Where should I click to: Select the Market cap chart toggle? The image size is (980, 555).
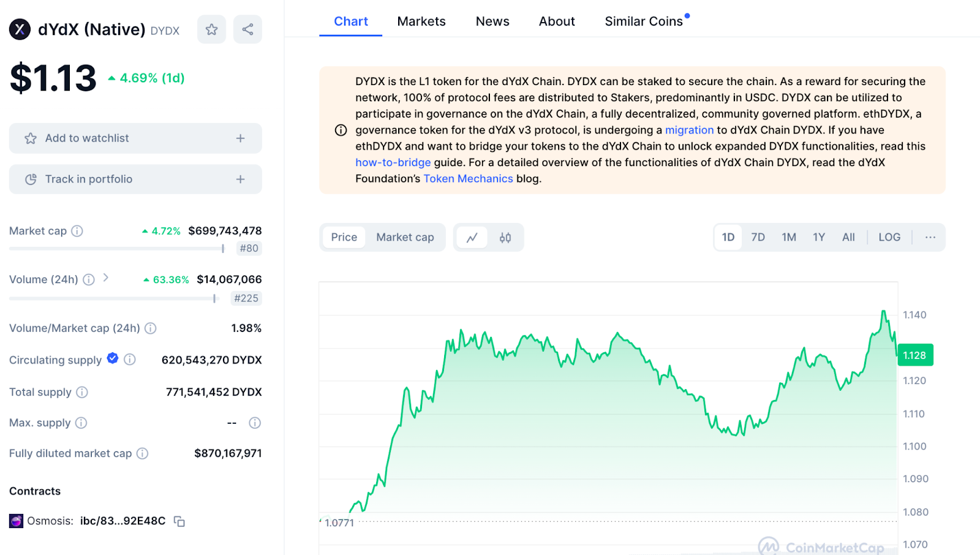(405, 237)
